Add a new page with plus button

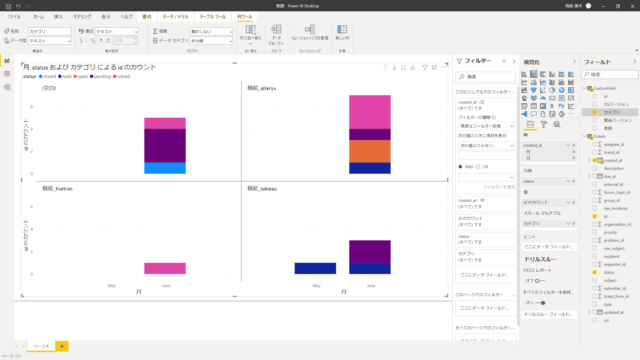[x=62, y=346]
